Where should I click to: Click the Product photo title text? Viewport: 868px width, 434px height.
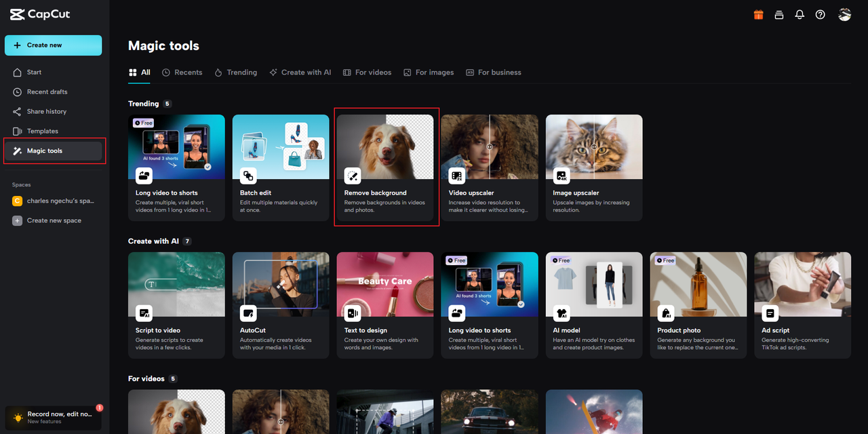tap(679, 331)
